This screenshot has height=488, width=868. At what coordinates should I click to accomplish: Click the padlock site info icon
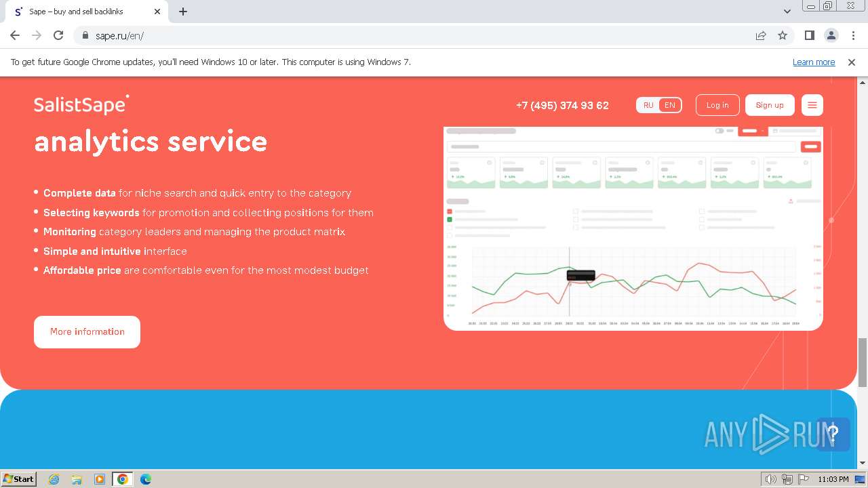[x=85, y=36]
